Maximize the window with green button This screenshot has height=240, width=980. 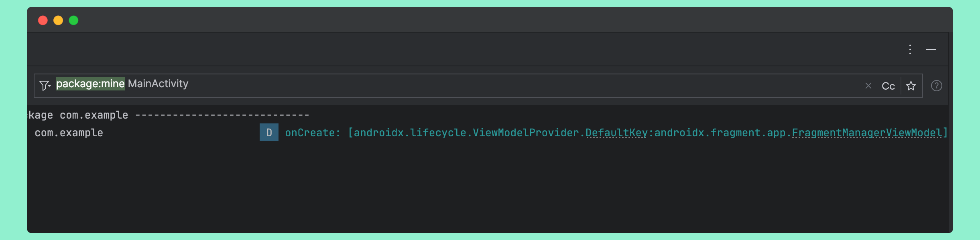coord(73,20)
